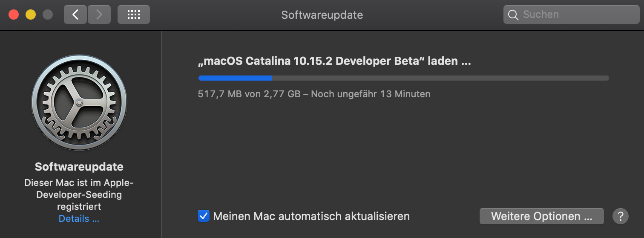Screen dimensions: 644x238
Task: Click the forward chevron navigation button
Action: (99, 15)
